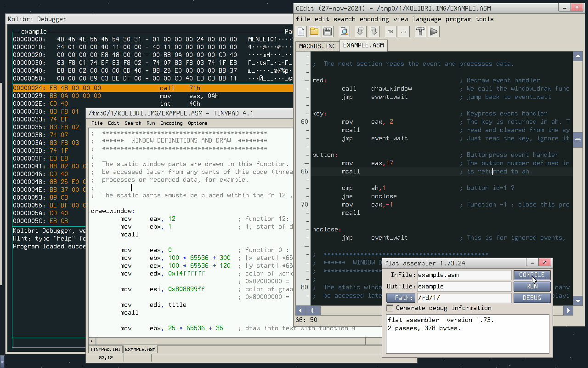Create a new file in CEdit toolbar

tap(301, 31)
